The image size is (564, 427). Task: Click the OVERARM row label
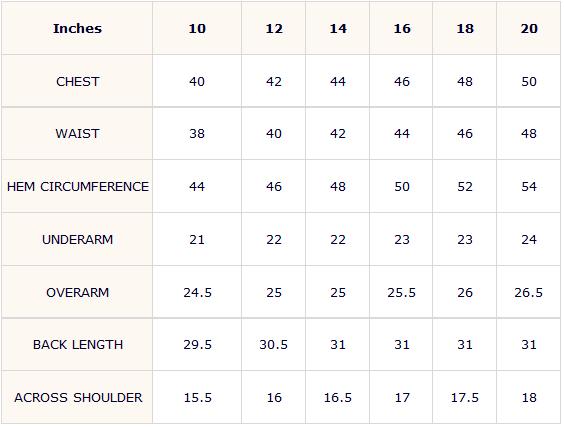coord(77,292)
